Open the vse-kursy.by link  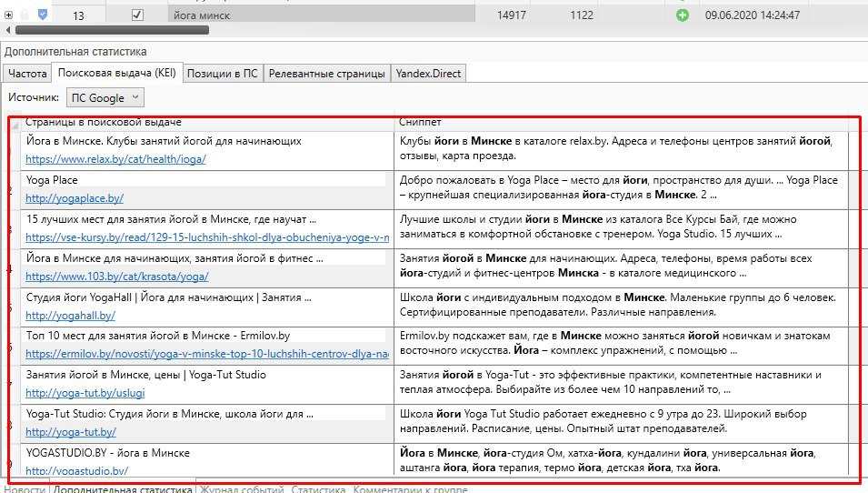pyautogui.click(x=207, y=237)
